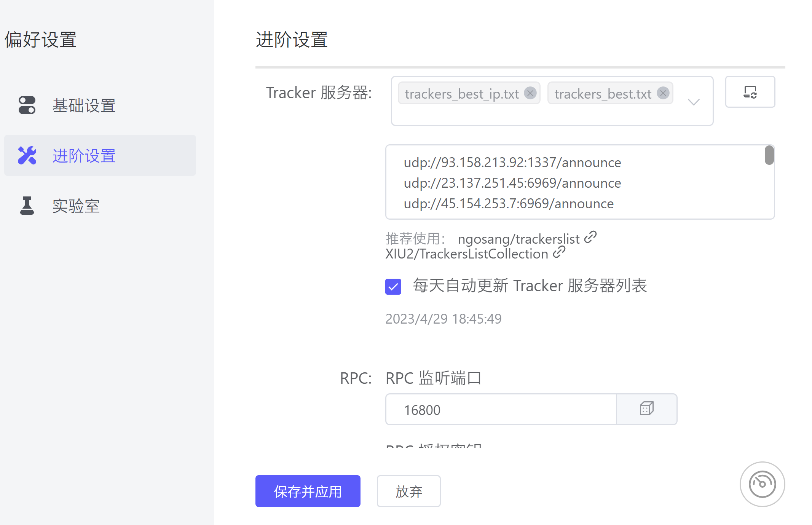Click the 放弃 button
Screen dimensions: 812x525
coord(408,491)
